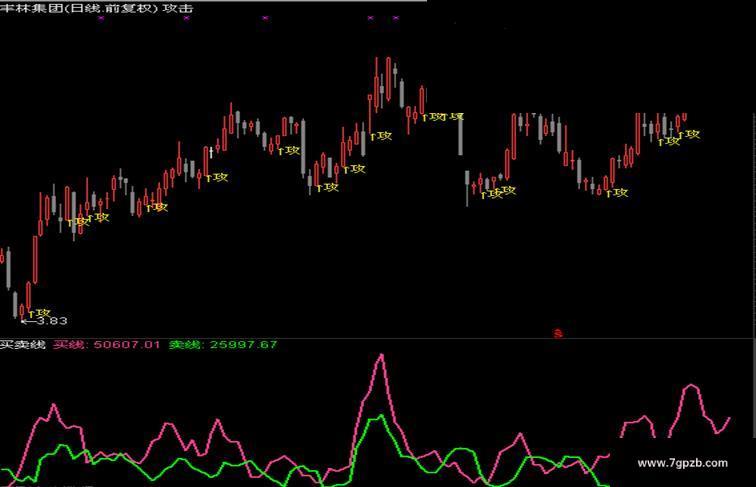The width and height of the screenshot is (756, 487).
Task: Click the 丰林集团(日线.前复权) chart title
Action: coord(79,8)
